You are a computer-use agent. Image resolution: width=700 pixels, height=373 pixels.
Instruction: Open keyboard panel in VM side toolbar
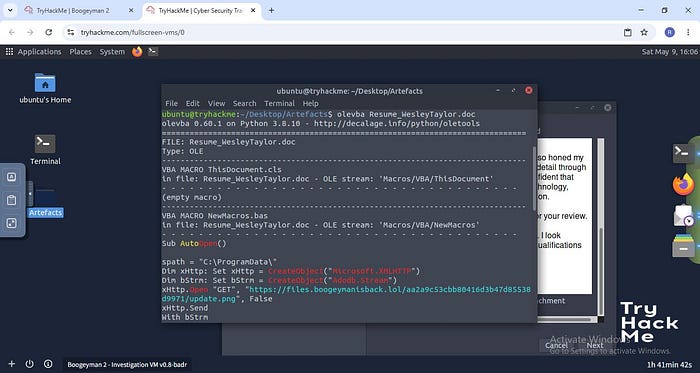12,177
